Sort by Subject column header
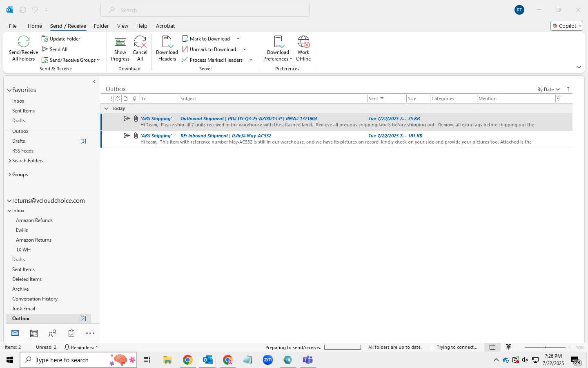Image resolution: width=588 pixels, height=368 pixels. pos(273,99)
